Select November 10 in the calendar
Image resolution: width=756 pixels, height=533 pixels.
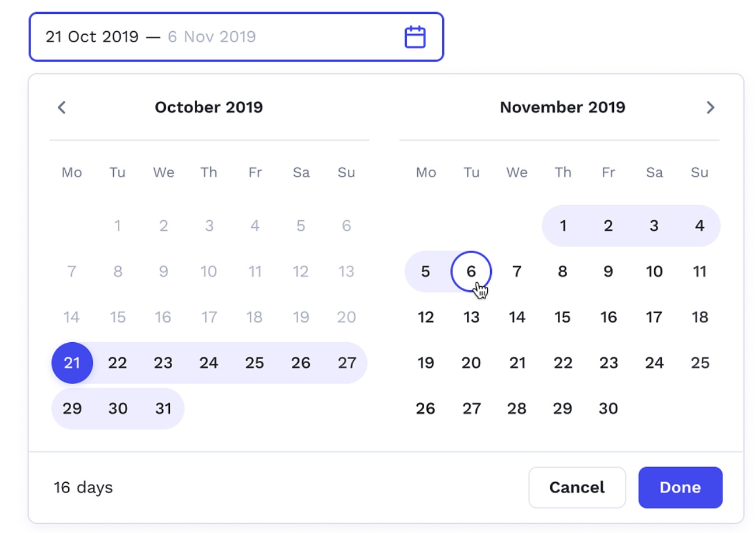pyautogui.click(x=654, y=271)
